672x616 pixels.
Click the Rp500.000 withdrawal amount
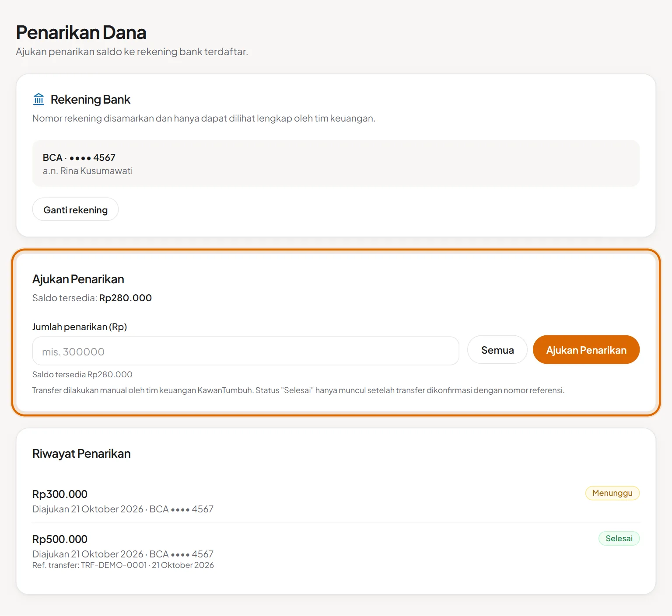[x=60, y=539]
